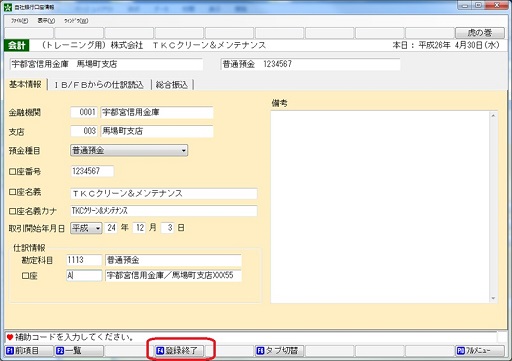Click the 口座番号 field 1234567
This screenshot has height=361, width=512.
[x=92, y=171]
